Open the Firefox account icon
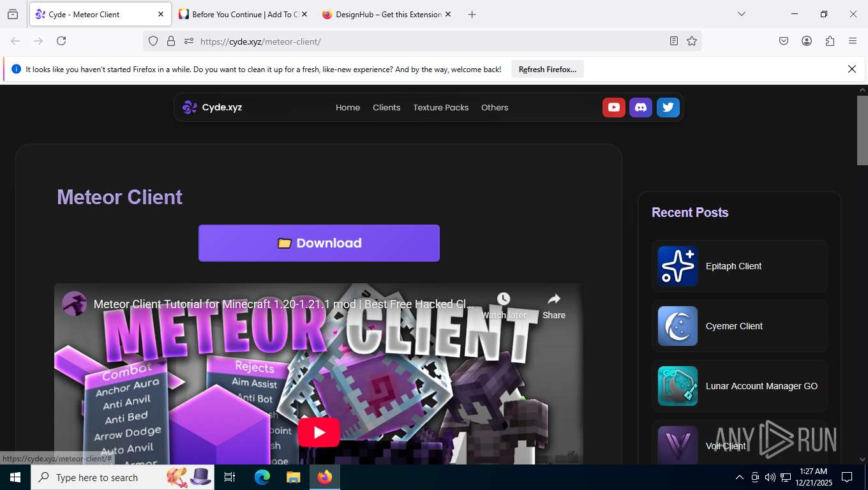This screenshot has width=868, height=490. click(807, 41)
